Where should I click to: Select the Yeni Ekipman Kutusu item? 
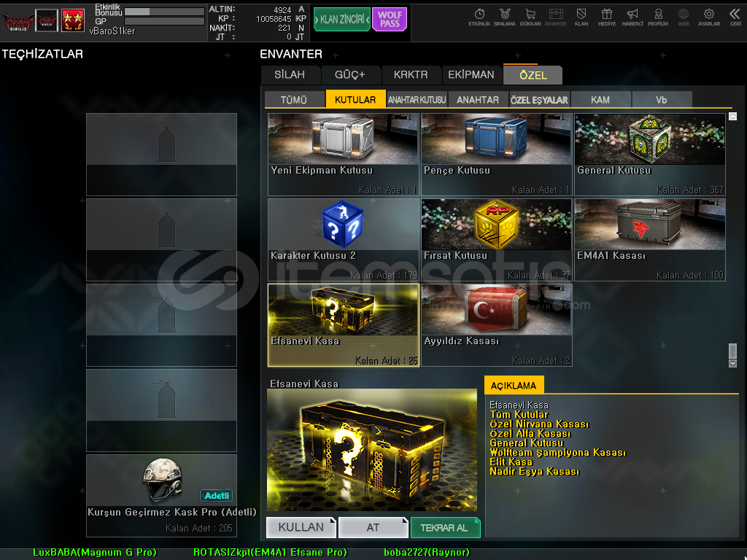(x=343, y=155)
